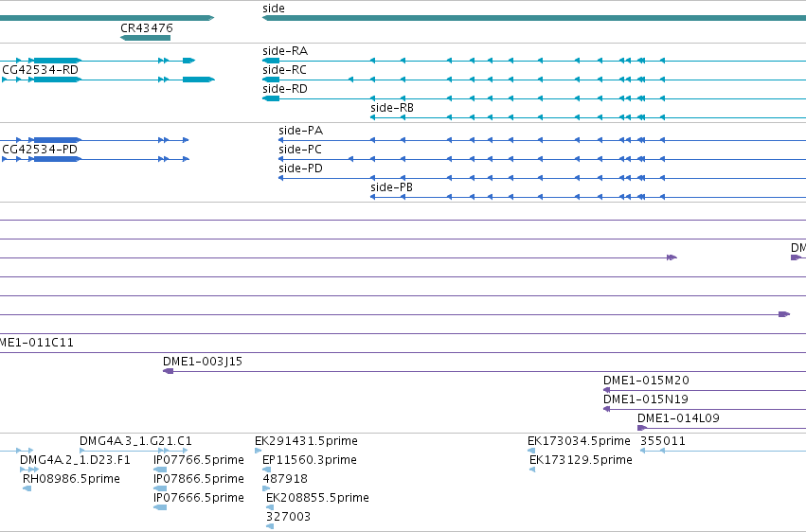This screenshot has width=806, height=532.
Task: Click the side-RA thick UTR exon block
Action: pyautogui.click(x=271, y=61)
